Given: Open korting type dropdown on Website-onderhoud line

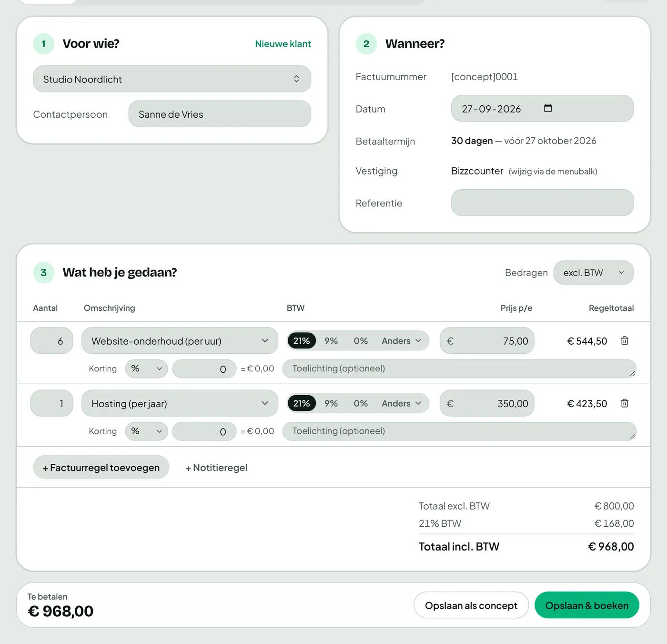Looking at the screenshot, I should coord(146,369).
